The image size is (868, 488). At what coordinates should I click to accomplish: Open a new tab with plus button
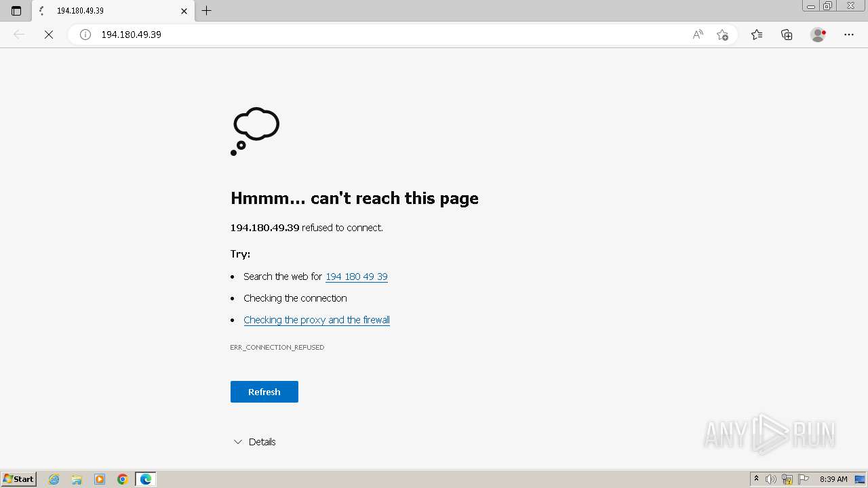(x=207, y=11)
